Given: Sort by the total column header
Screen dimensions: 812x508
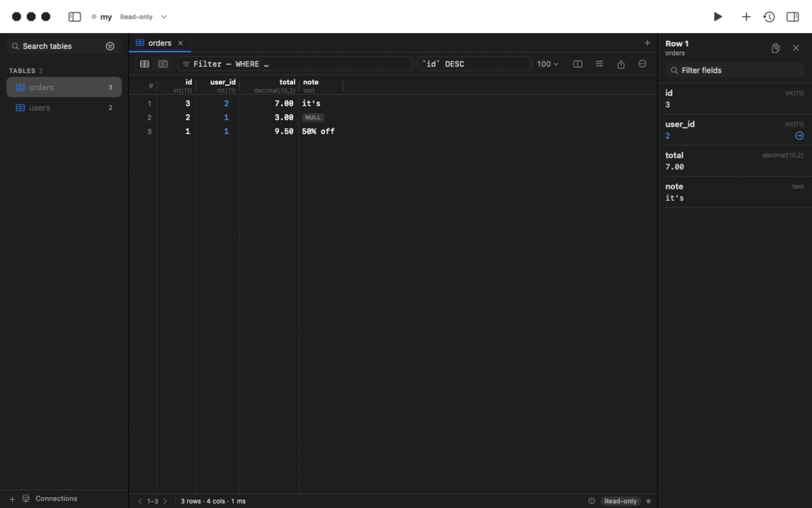Looking at the screenshot, I should click(269, 85).
